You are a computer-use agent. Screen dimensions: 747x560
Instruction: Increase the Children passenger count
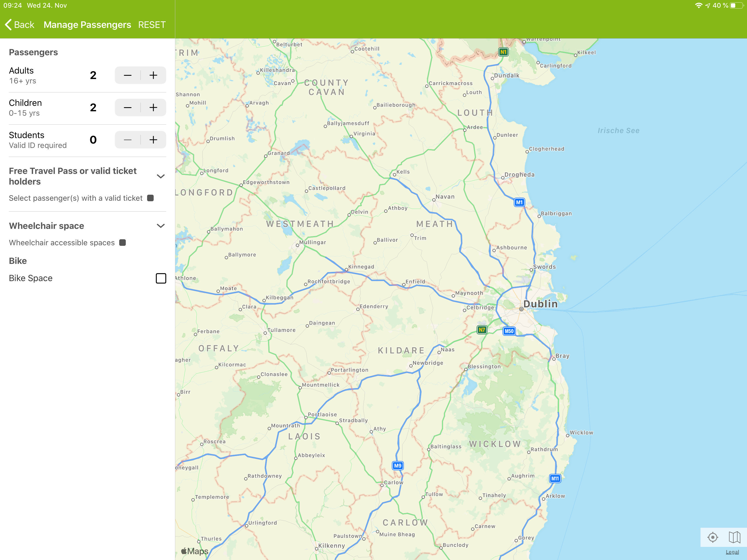(x=153, y=107)
